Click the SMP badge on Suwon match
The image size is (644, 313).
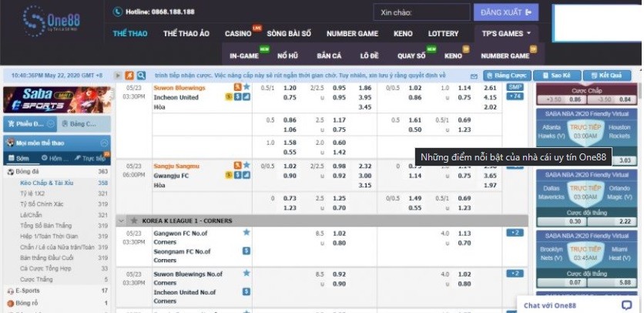(515, 87)
